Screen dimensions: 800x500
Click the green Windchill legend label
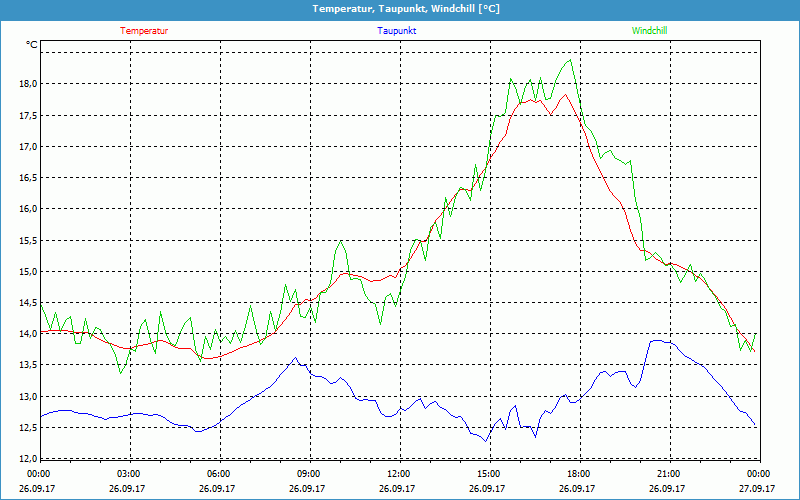pyautogui.click(x=649, y=31)
